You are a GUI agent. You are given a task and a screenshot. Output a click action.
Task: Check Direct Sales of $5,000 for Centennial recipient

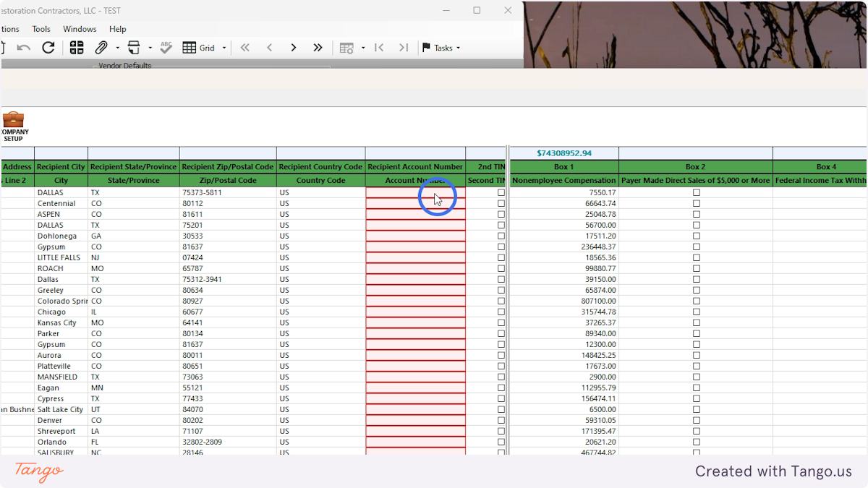697,203
